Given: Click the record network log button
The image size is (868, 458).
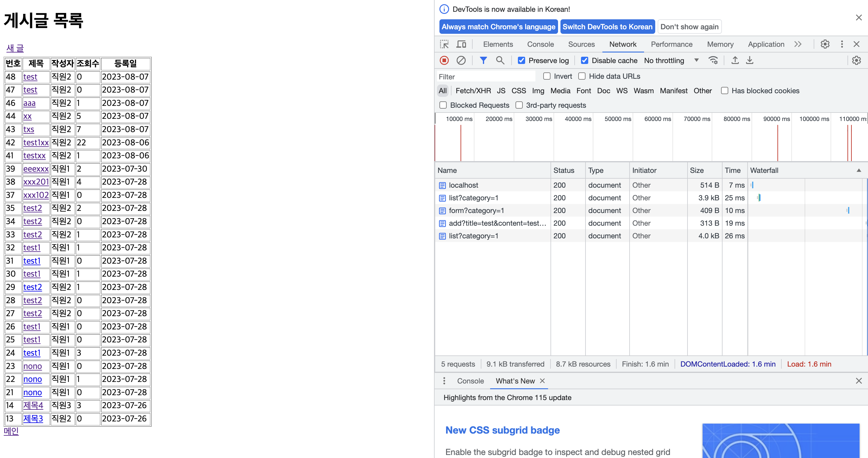Looking at the screenshot, I should coord(444,61).
